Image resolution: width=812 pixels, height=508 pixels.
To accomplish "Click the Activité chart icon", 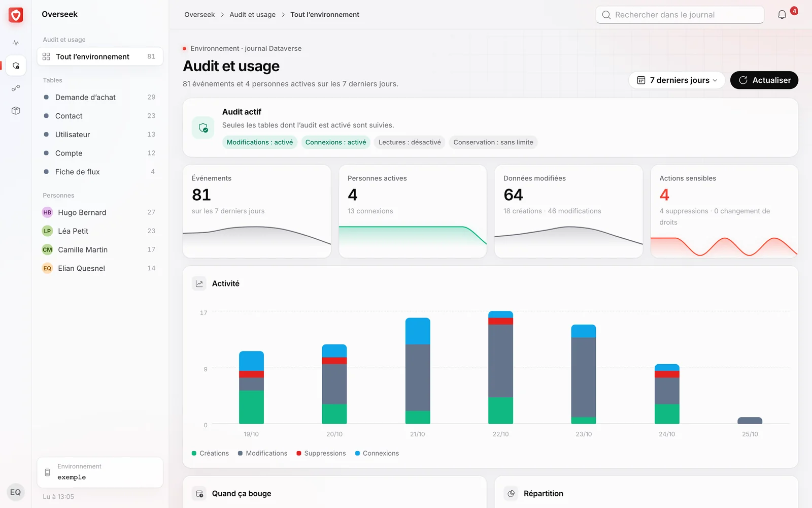I will (199, 283).
